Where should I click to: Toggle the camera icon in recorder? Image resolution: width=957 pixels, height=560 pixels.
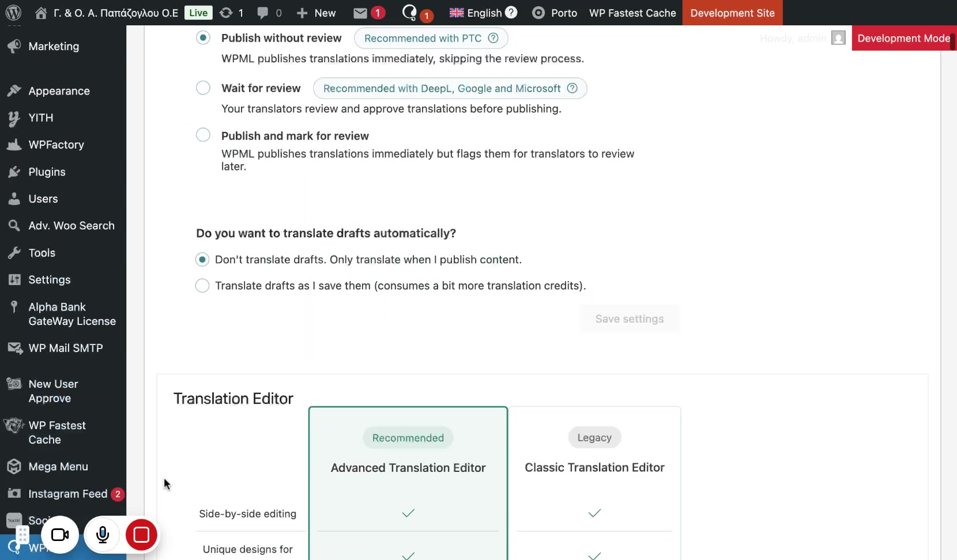pyautogui.click(x=60, y=535)
